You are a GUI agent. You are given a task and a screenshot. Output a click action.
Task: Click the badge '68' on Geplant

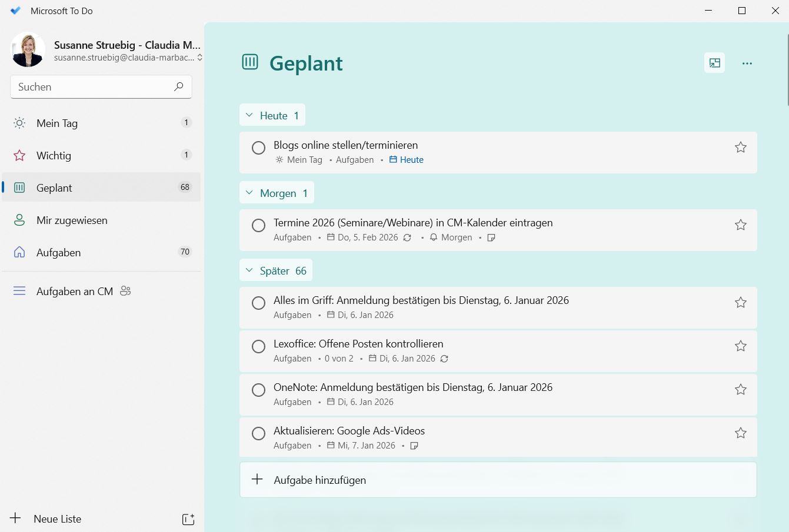[185, 187]
